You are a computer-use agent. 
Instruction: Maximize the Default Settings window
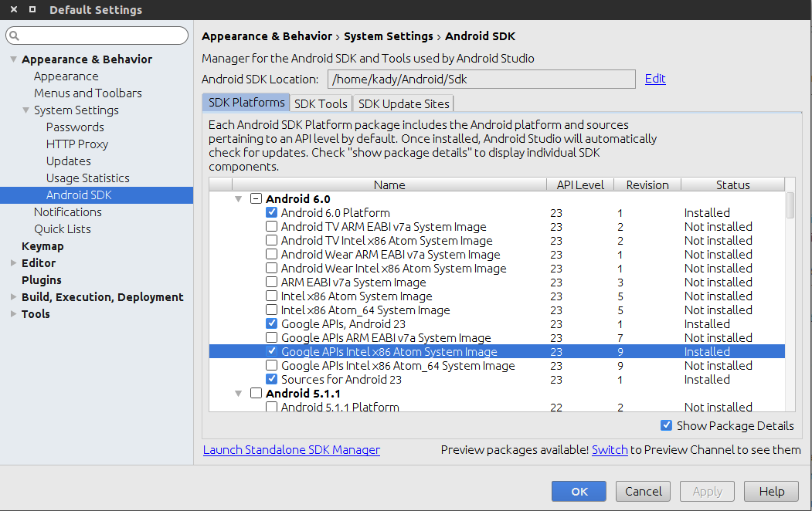click(32, 9)
